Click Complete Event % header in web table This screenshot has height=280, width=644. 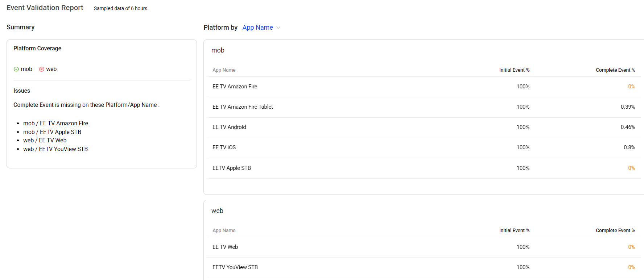615,230
